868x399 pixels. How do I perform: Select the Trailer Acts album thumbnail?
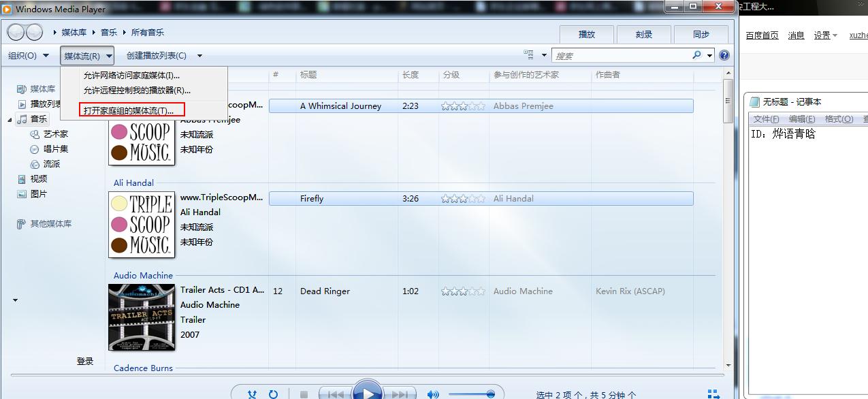(x=142, y=317)
